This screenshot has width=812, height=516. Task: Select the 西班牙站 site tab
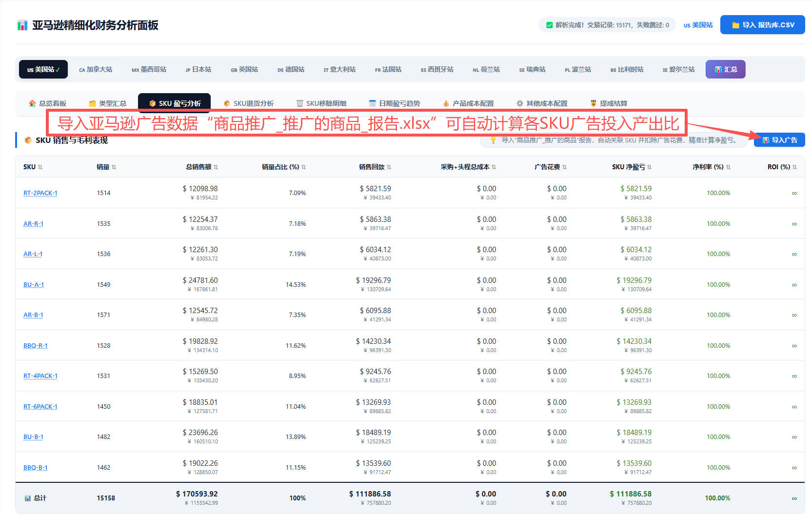tap(437, 69)
